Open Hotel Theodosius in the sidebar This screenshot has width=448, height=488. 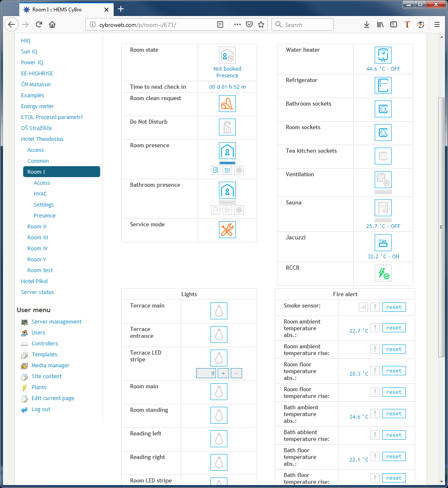(x=42, y=139)
